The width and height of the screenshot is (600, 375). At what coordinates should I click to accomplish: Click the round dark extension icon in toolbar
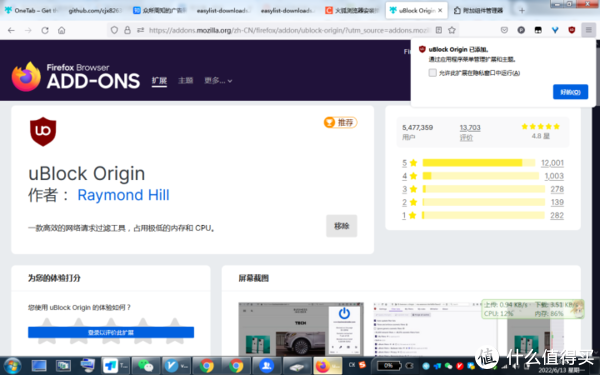pos(521,30)
